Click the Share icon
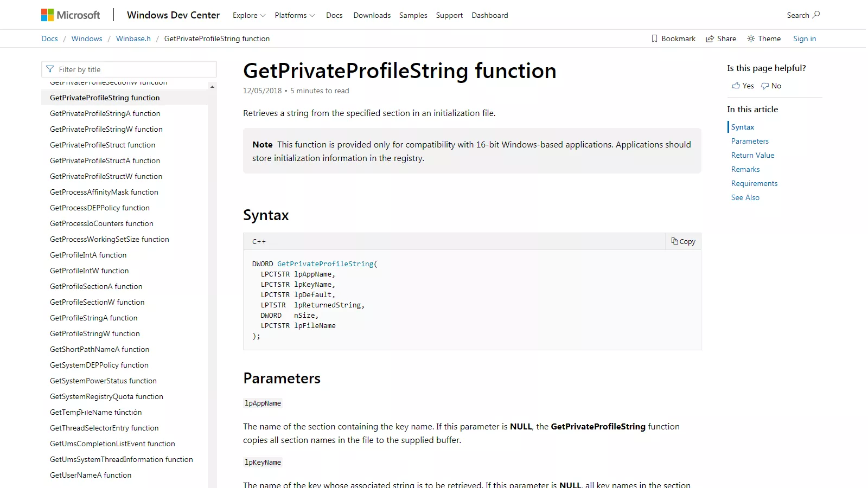 (x=710, y=38)
